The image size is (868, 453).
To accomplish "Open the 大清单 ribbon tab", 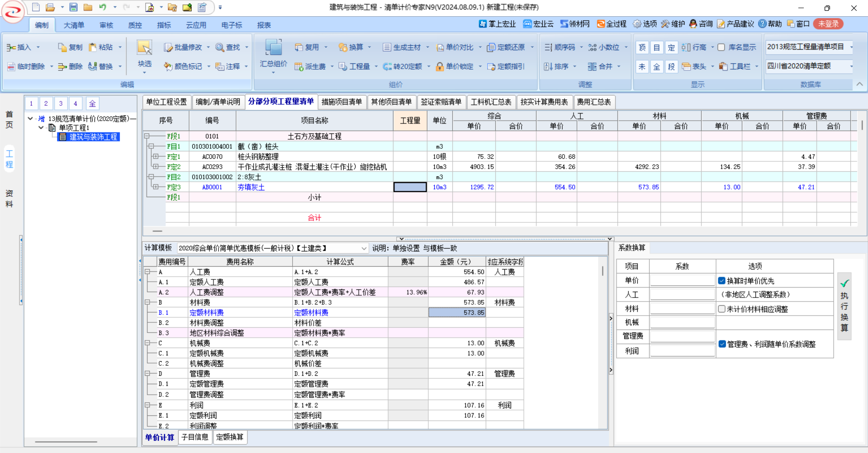I will [74, 25].
